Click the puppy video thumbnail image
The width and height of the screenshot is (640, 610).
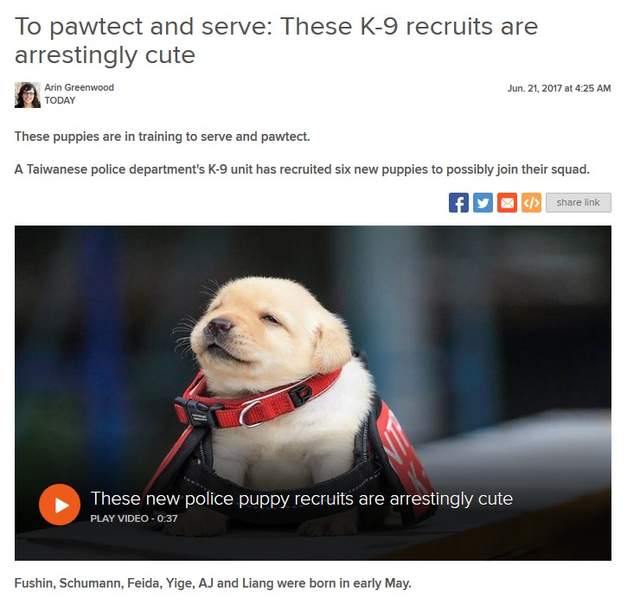pos(313,393)
